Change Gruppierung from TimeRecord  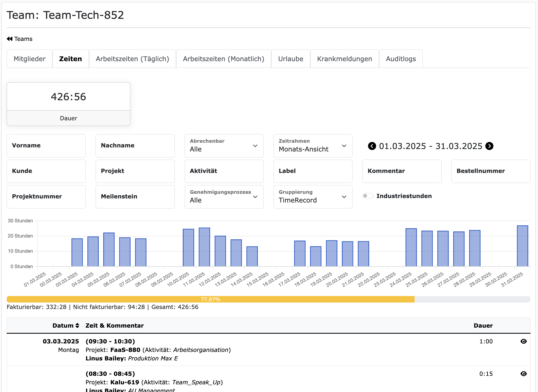pos(313,197)
